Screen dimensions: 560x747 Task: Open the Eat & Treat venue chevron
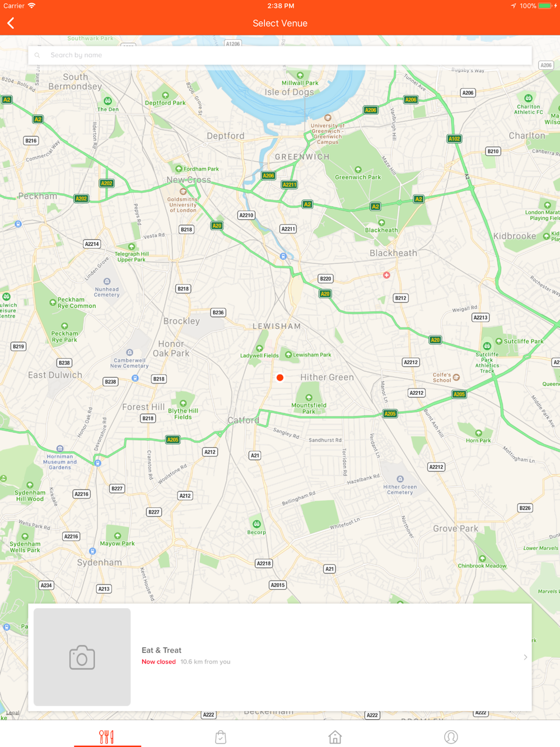(x=525, y=657)
